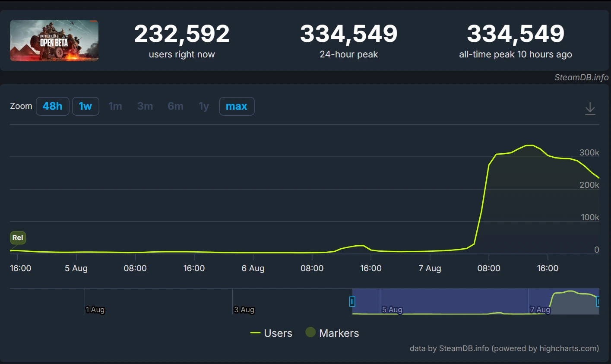Click the 100k y-axis label
The image size is (611, 364).
click(590, 217)
